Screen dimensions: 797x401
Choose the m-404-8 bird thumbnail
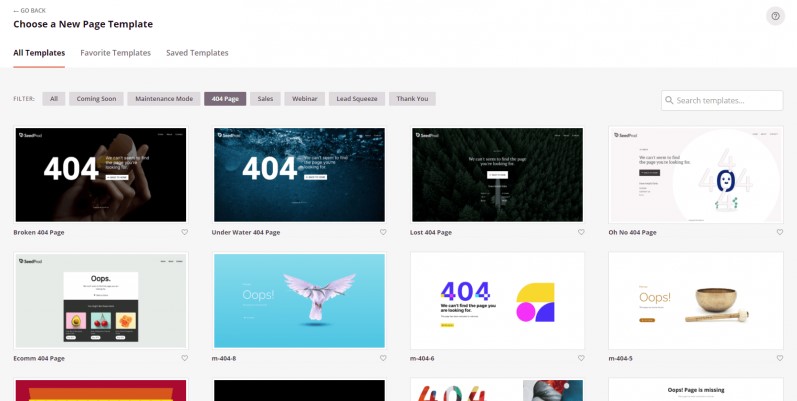299,300
